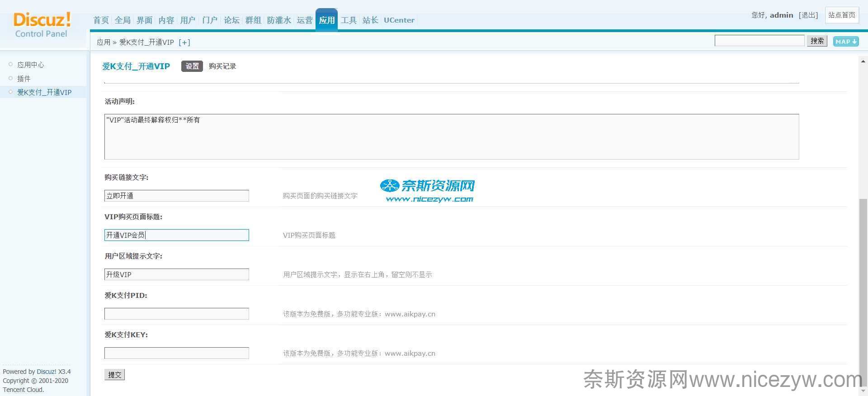Open the 站点首页 link

pyautogui.click(x=841, y=15)
